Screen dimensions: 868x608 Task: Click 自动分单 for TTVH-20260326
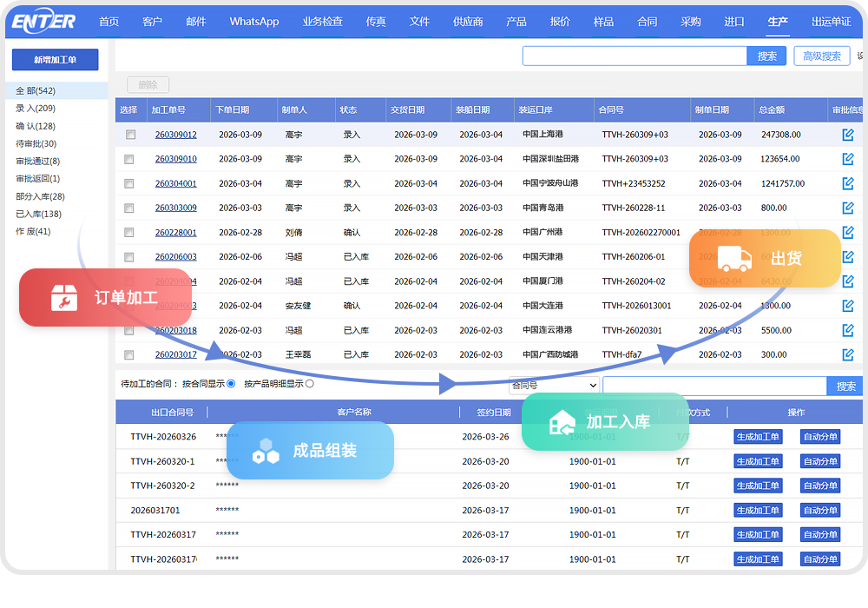[x=820, y=437]
